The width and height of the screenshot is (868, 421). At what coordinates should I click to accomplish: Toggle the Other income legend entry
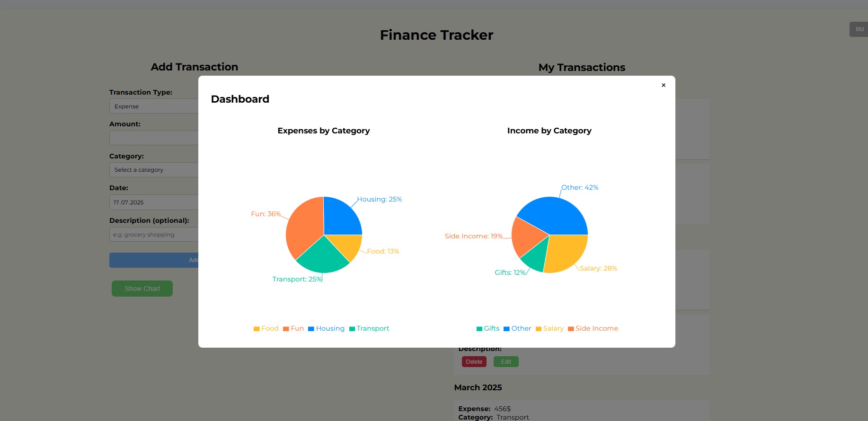(517, 328)
